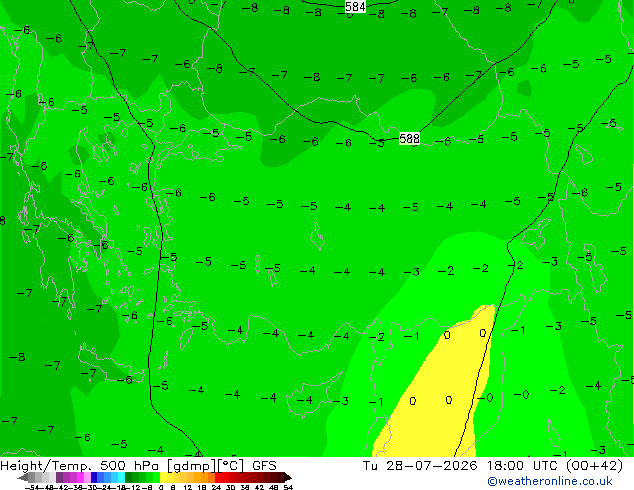Pick the cyan swatch in the legend

coord(121,477)
